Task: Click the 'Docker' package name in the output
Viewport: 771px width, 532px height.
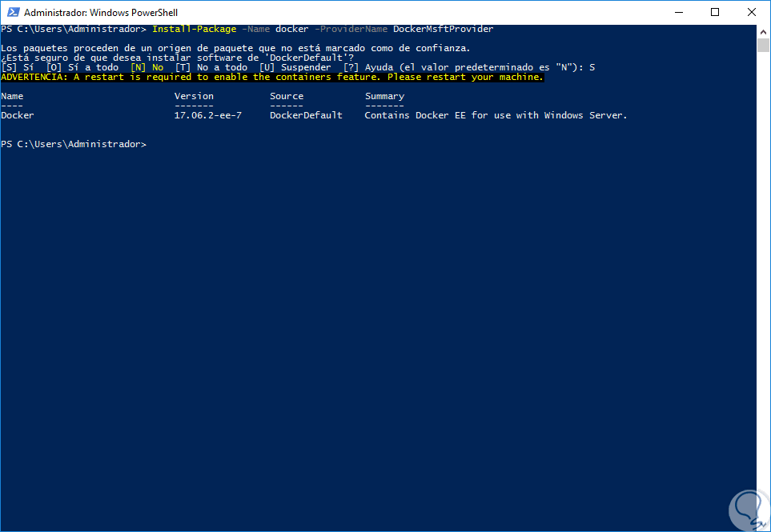Action: [x=18, y=115]
